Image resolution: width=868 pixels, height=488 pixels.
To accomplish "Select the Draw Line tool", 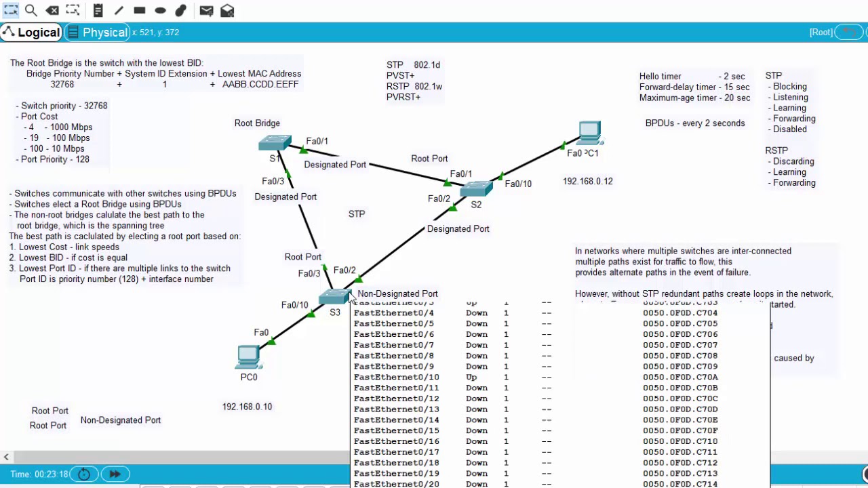I will [x=119, y=10].
